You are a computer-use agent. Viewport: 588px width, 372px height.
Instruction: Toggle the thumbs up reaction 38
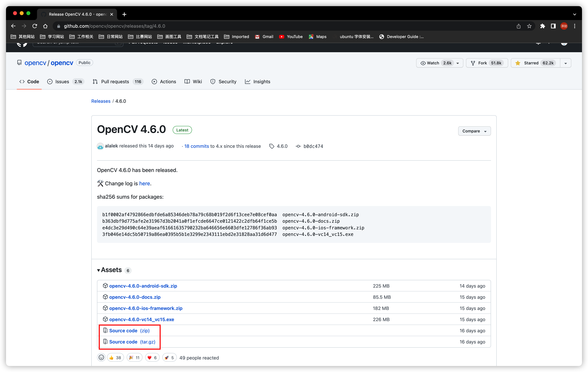[115, 358]
